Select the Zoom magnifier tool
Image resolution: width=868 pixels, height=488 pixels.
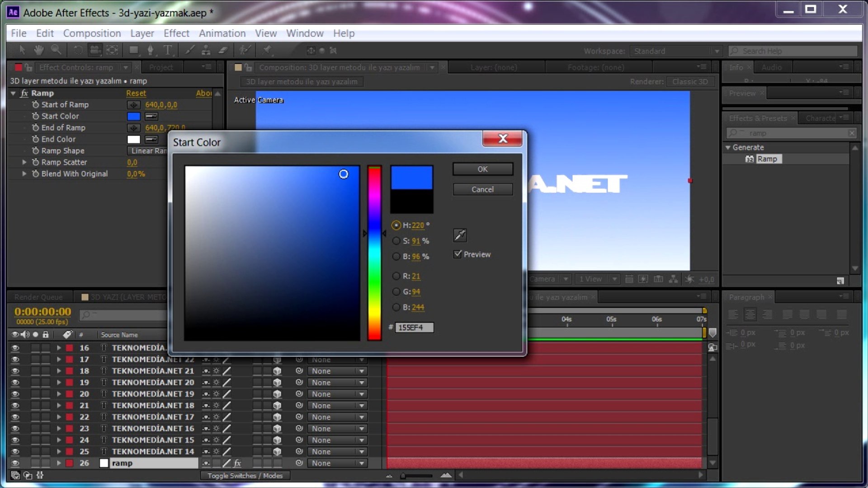click(56, 50)
